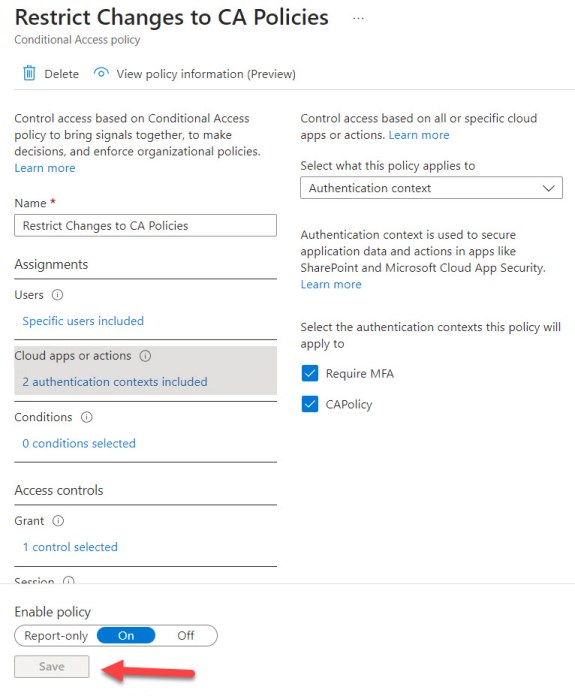
Task: Click the Delete toolbar label
Action: (x=61, y=74)
